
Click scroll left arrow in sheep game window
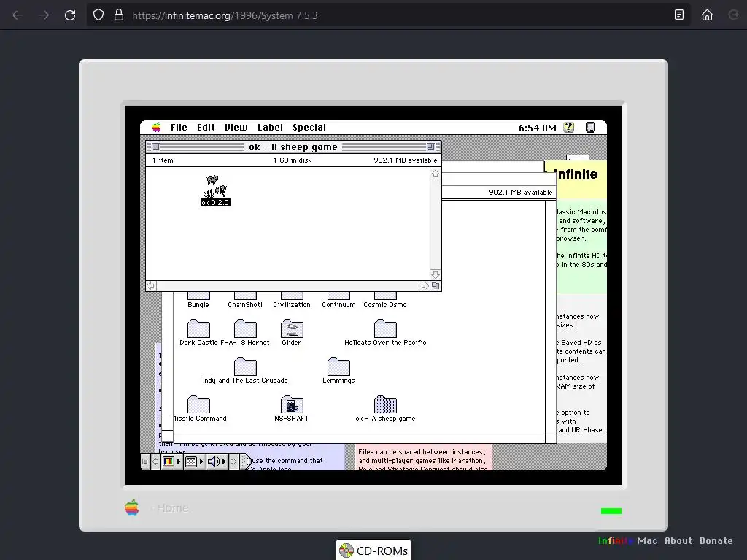tap(151, 286)
